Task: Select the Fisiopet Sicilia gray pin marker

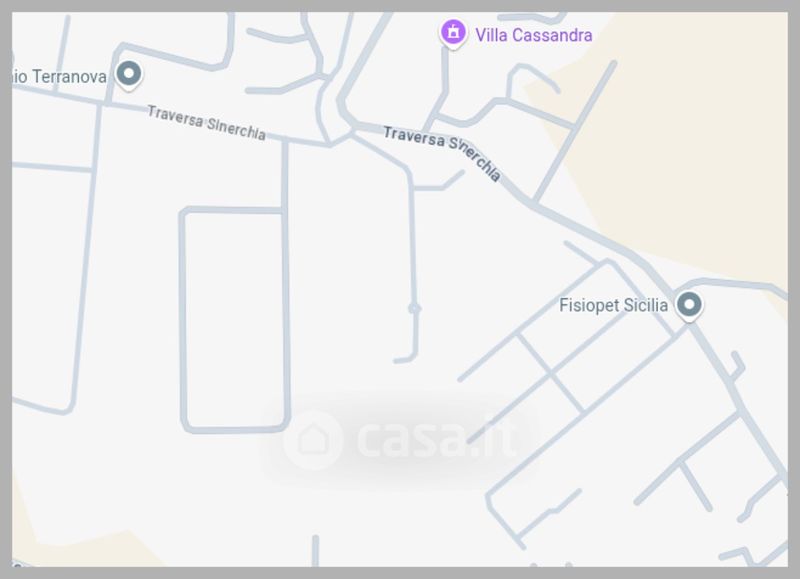Action: tap(689, 306)
